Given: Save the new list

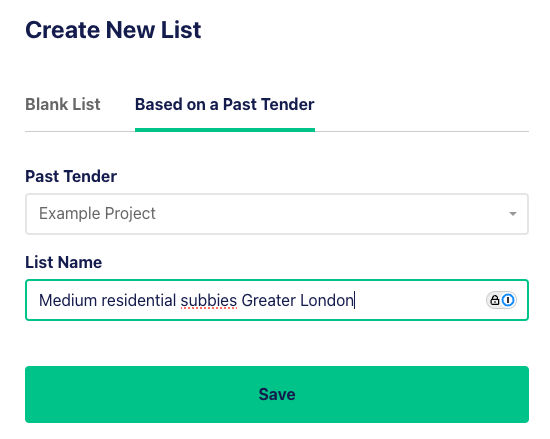Looking at the screenshot, I should [x=277, y=394].
